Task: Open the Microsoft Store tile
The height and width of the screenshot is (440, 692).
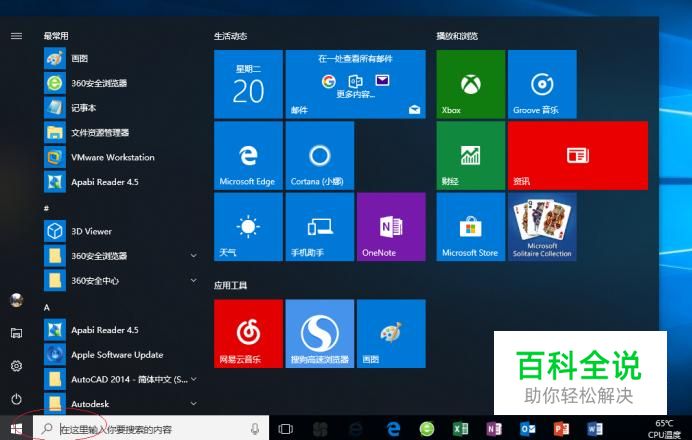Action: coord(471,227)
